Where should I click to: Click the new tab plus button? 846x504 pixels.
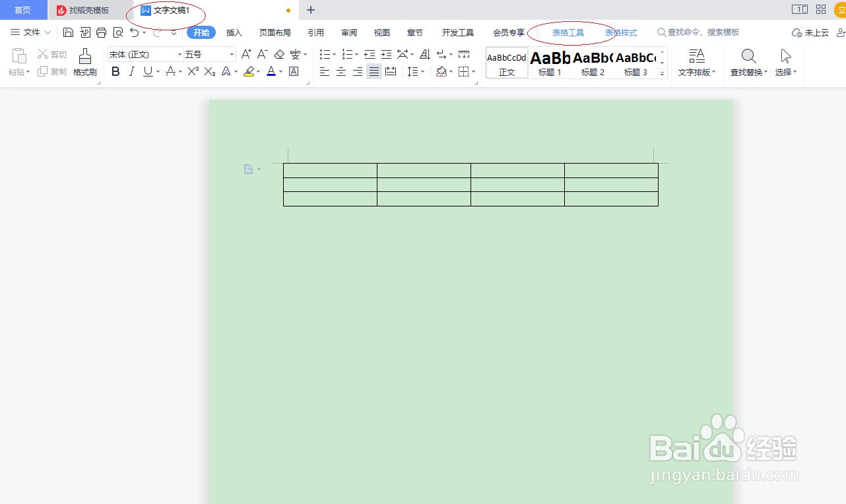311,10
